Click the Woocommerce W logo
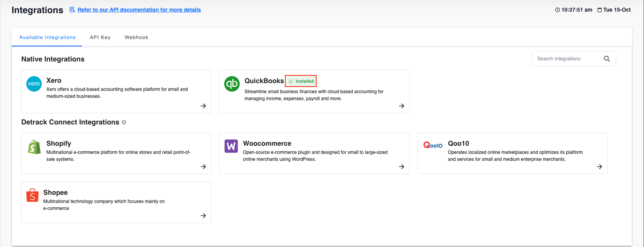The height and width of the screenshot is (247, 644). [x=231, y=146]
